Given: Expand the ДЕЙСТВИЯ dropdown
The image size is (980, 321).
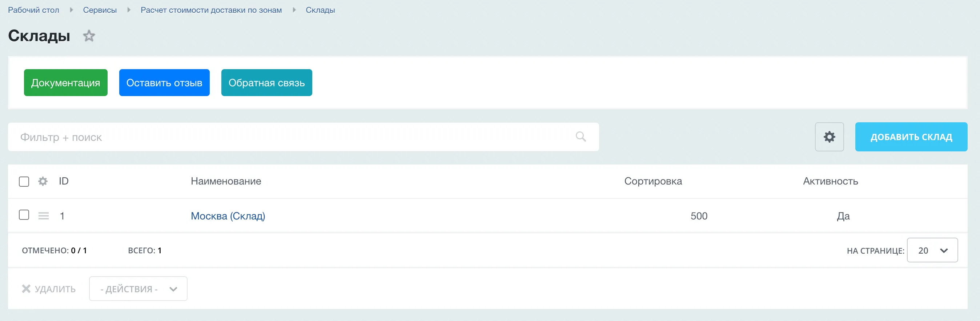Looking at the screenshot, I should 138,289.
